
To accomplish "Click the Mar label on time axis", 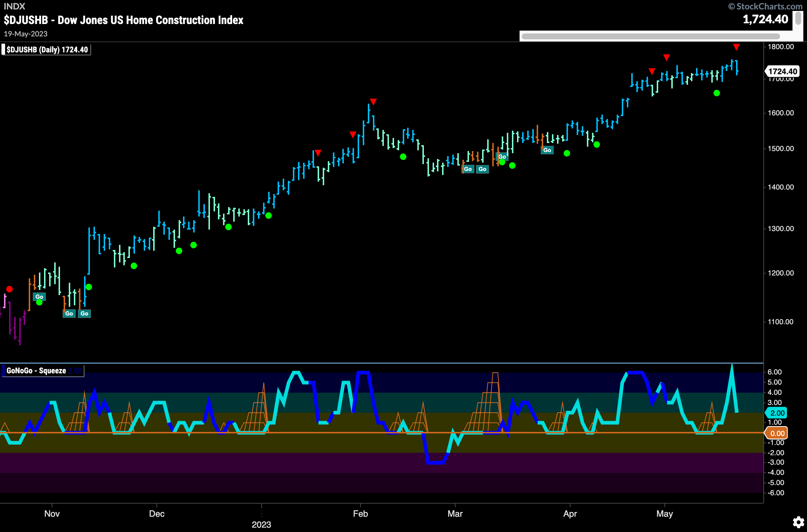I will [455, 513].
